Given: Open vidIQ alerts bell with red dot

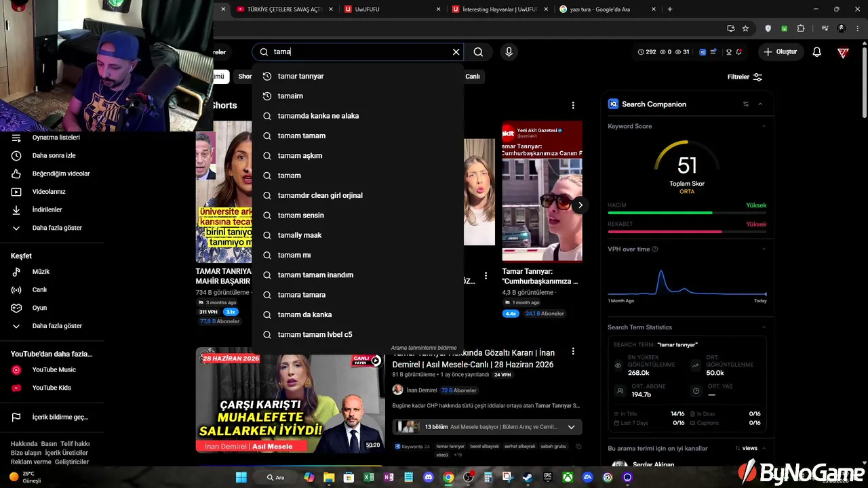Looking at the screenshot, I should pyautogui.click(x=738, y=52).
